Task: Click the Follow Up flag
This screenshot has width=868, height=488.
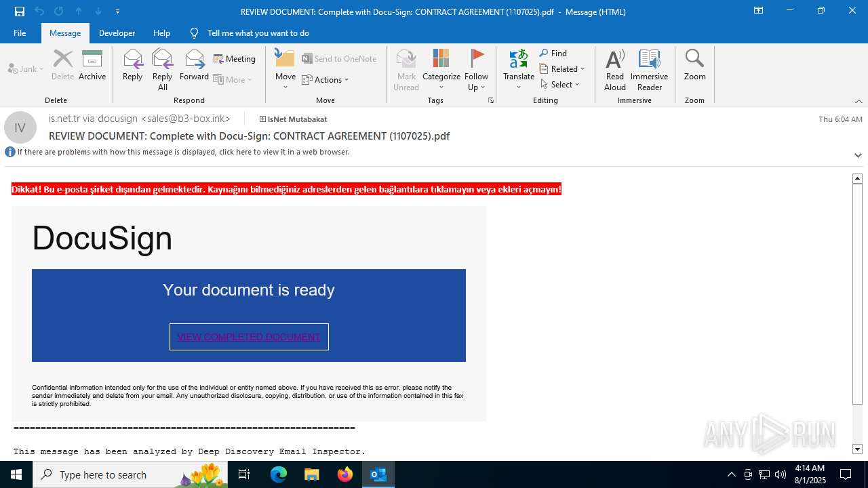Action: click(477, 70)
